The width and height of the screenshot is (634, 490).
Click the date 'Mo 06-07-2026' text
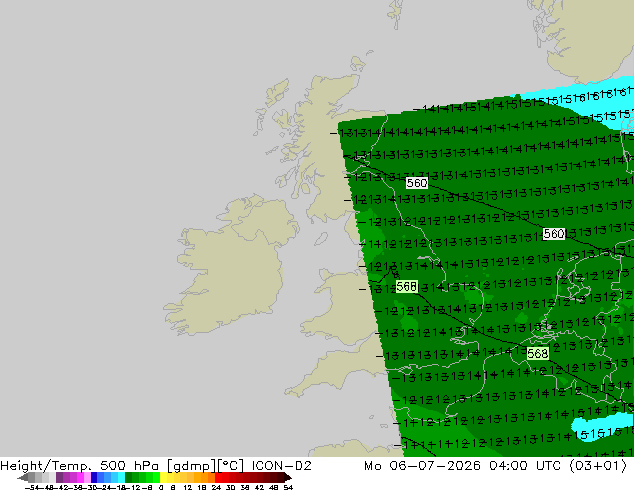pos(423,466)
